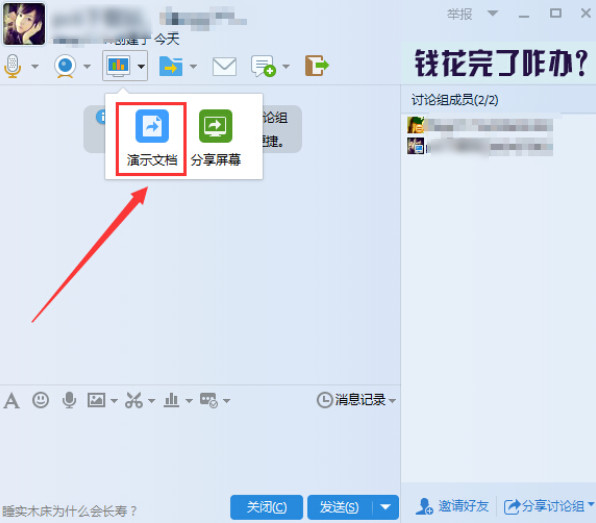
Task: Click the 睡实木床为什么会长寿 ad link
Action: point(69,511)
